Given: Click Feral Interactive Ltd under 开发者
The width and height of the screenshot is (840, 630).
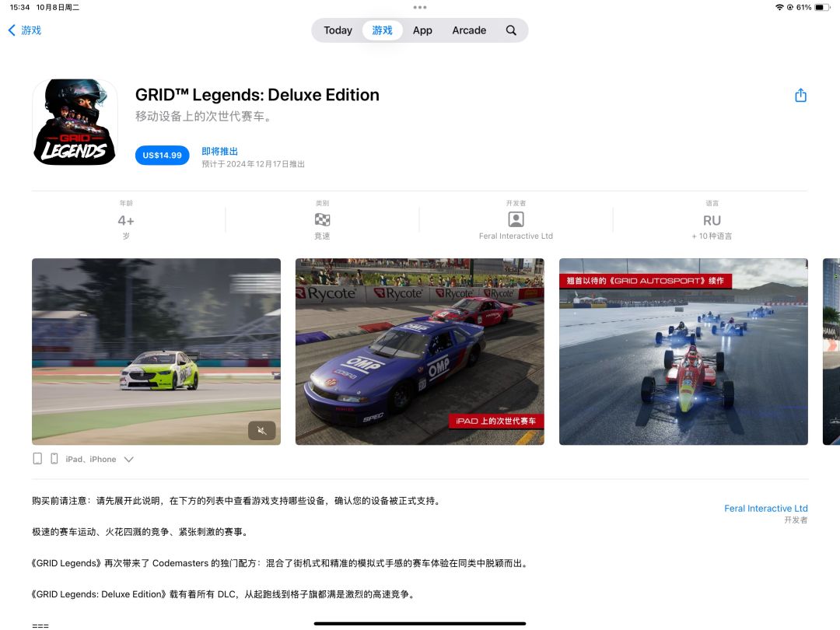Looking at the screenshot, I should pos(516,236).
